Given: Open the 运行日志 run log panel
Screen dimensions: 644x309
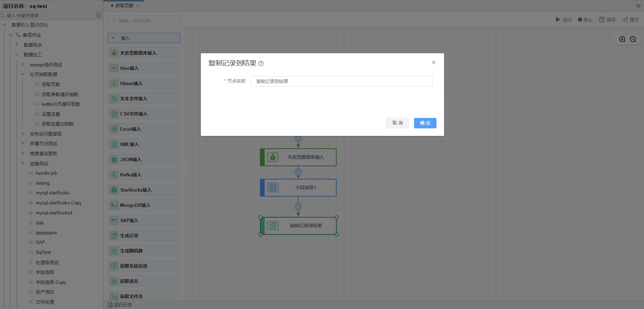Looking at the screenshot, I should click(x=120, y=304).
